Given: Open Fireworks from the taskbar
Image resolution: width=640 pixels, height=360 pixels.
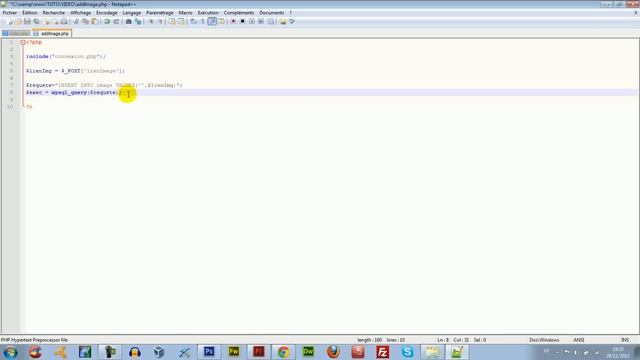Looking at the screenshot, I should tap(234, 352).
